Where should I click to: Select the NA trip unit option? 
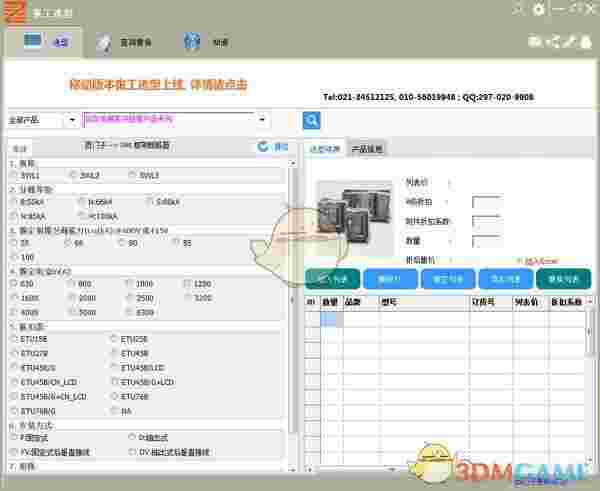point(114,411)
